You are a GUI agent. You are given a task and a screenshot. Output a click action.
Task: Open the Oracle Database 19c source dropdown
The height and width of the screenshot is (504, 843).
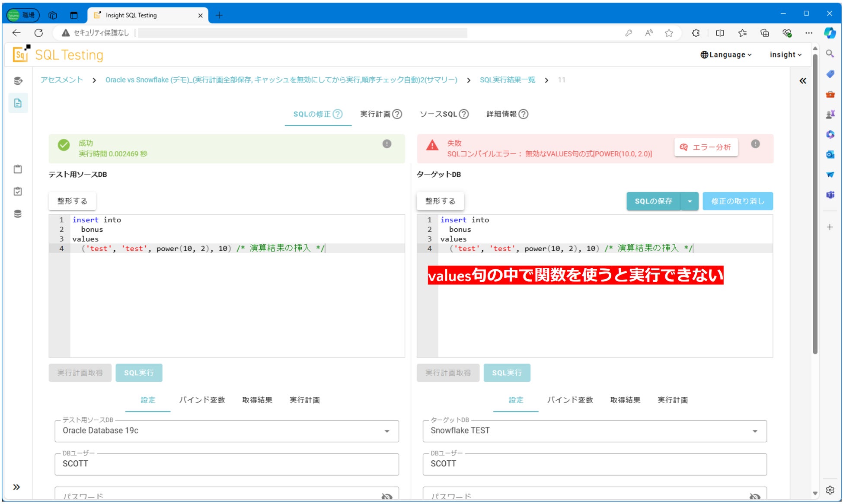point(386,431)
